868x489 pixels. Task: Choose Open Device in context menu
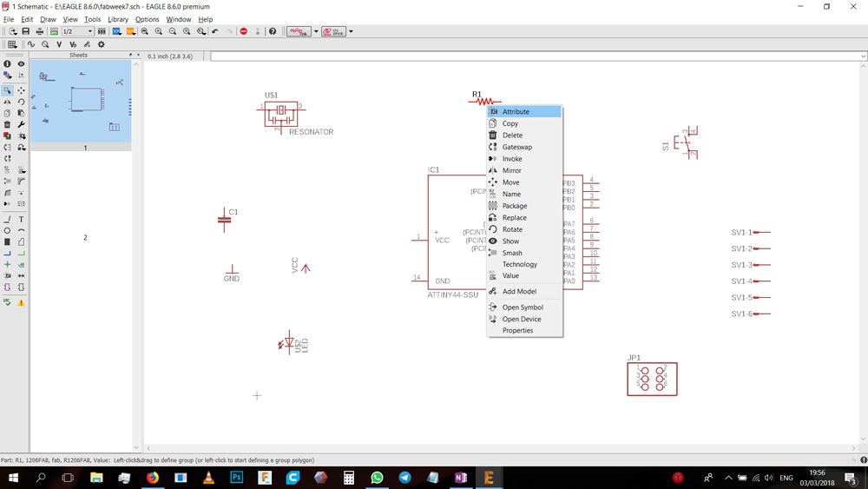524,319
